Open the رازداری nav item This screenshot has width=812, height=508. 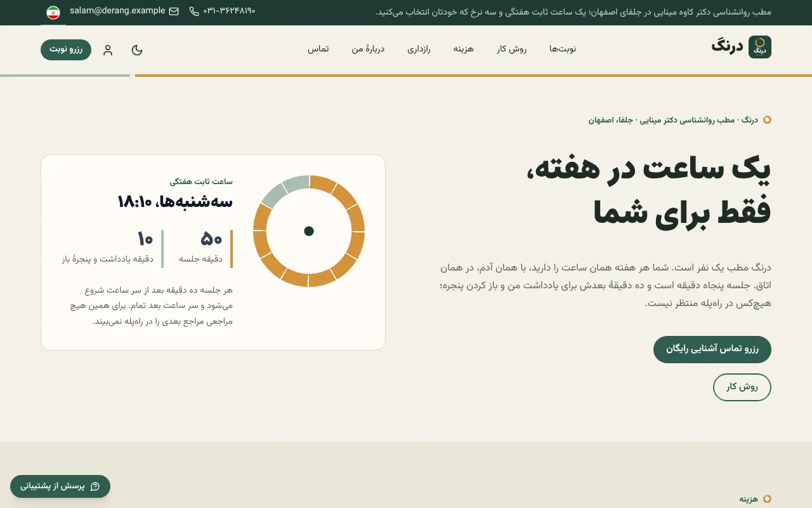click(419, 50)
